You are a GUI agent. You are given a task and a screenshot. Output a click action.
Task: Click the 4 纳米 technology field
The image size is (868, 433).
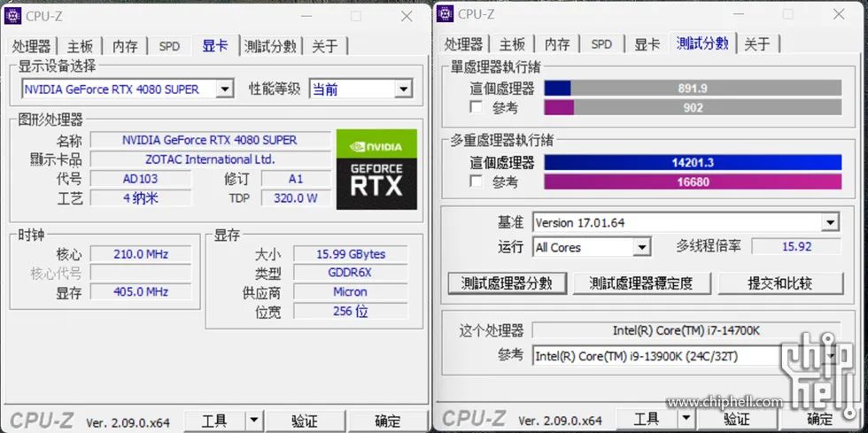click(x=141, y=197)
